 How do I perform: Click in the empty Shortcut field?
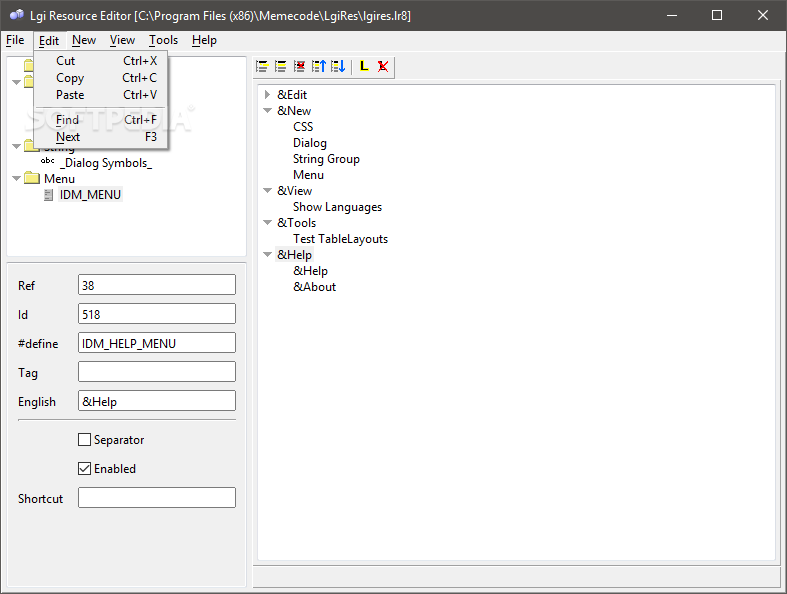pyautogui.click(x=157, y=498)
